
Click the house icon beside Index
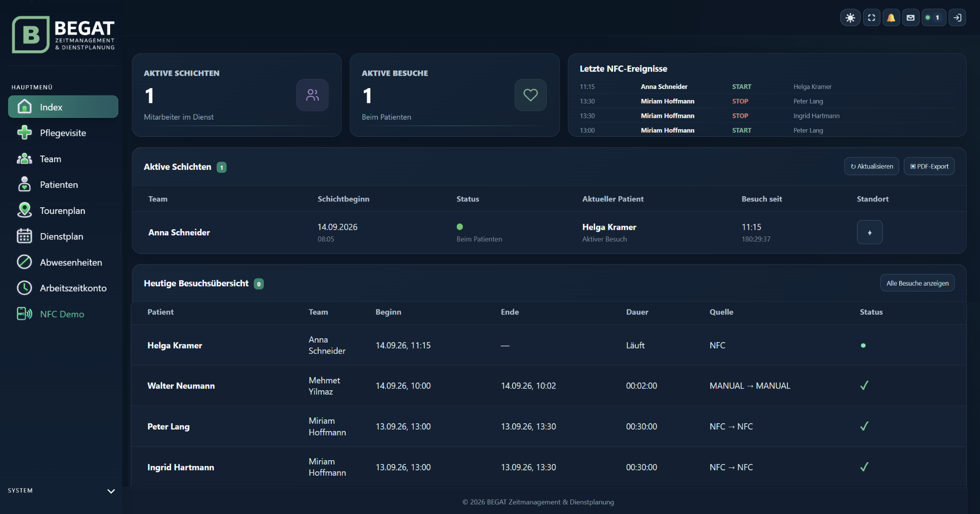(24, 106)
